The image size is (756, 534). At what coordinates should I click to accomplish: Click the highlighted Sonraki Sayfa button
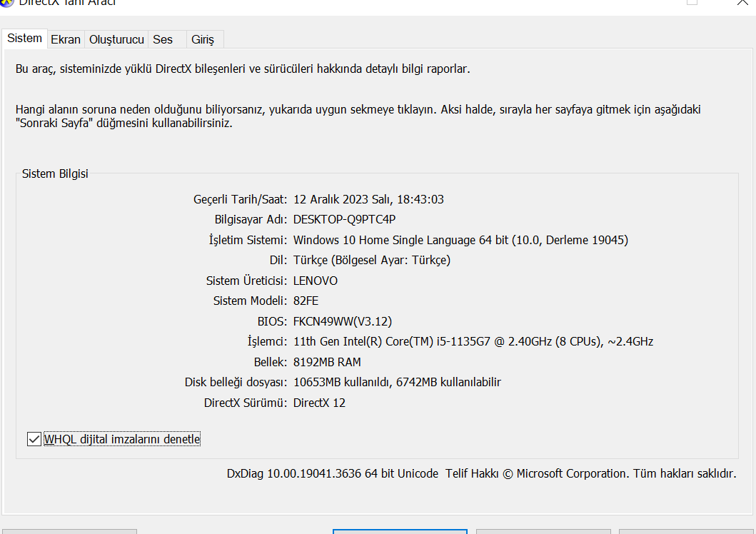tap(400, 532)
